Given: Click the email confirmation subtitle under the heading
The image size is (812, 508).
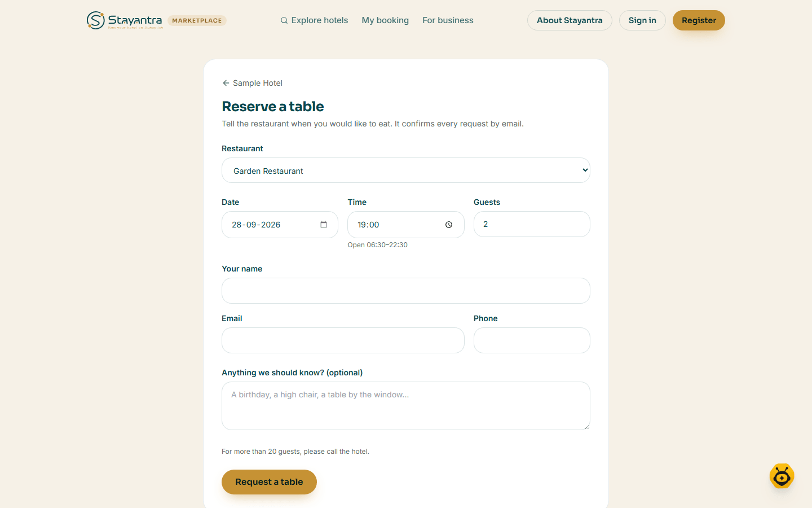Looking at the screenshot, I should pos(373,124).
